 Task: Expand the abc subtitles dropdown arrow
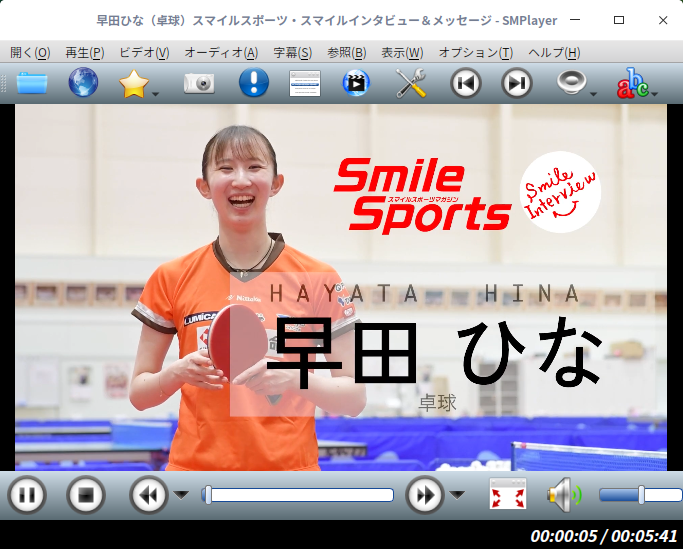coord(654,94)
